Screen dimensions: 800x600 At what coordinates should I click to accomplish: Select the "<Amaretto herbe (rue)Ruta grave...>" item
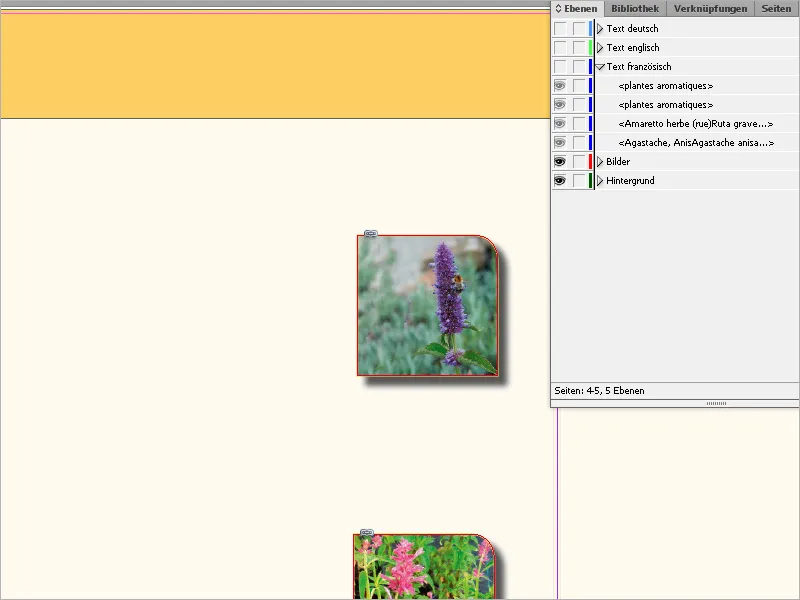(x=695, y=123)
